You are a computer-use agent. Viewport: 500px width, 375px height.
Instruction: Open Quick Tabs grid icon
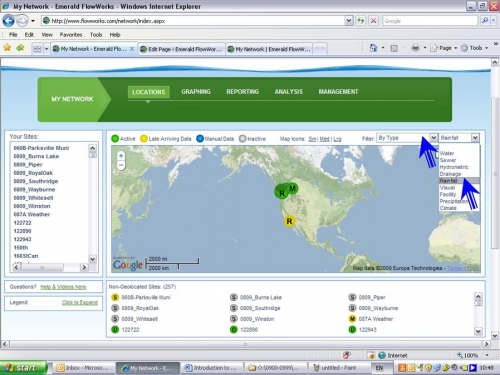click(x=37, y=49)
